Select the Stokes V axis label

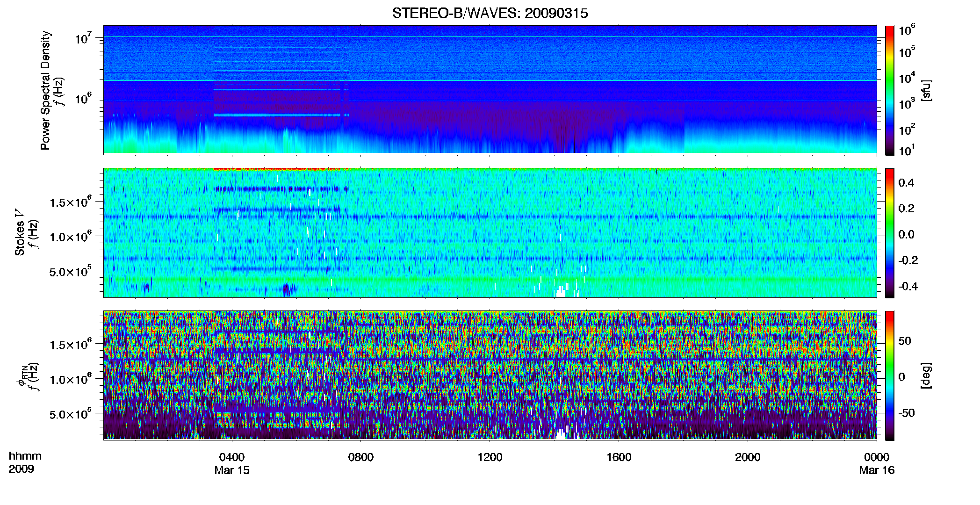coord(20,232)
